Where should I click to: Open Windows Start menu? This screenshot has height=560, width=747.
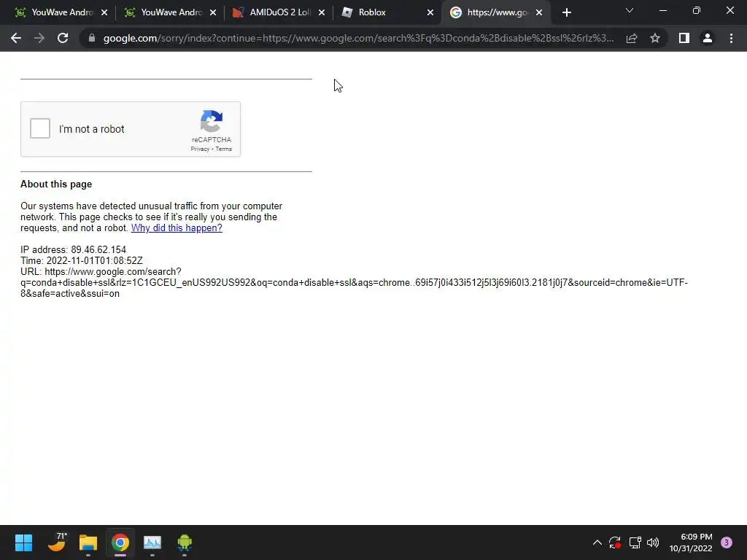[23, 542]
